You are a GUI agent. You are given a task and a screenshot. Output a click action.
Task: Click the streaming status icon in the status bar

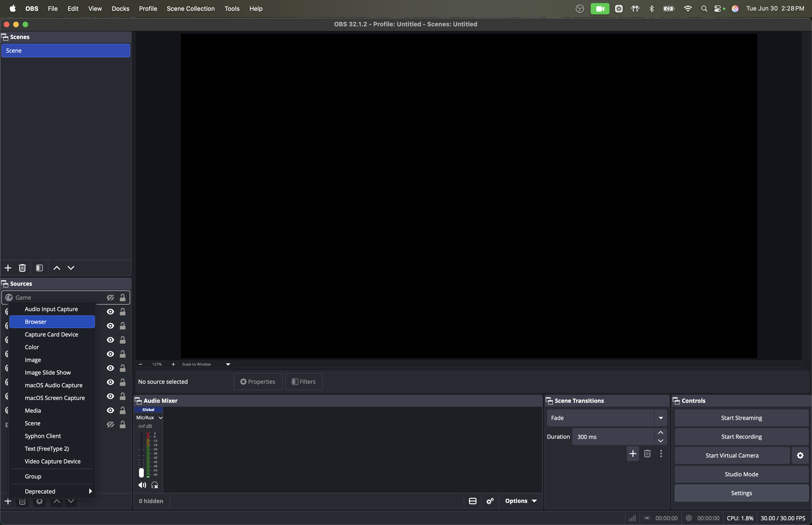pos(647,518)
